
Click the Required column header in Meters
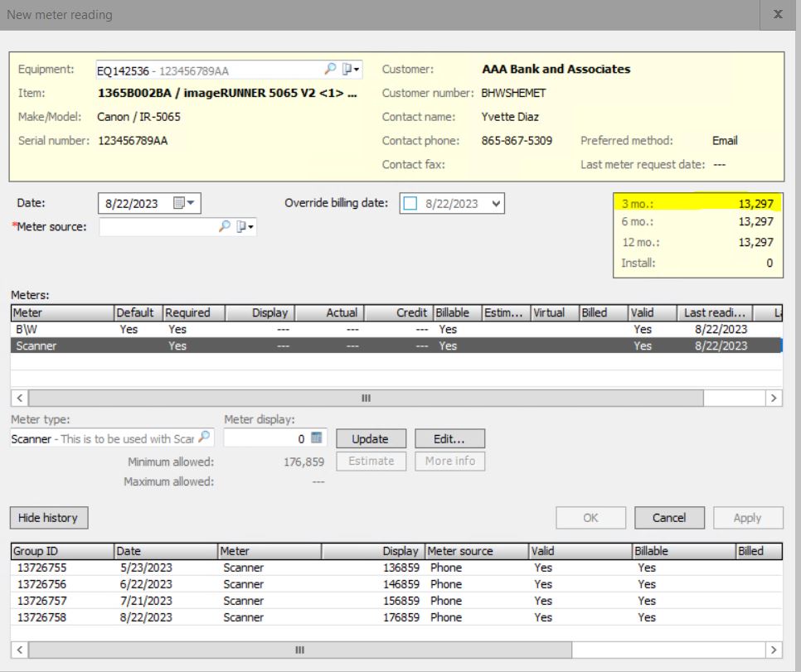click(x=193, y=312)
